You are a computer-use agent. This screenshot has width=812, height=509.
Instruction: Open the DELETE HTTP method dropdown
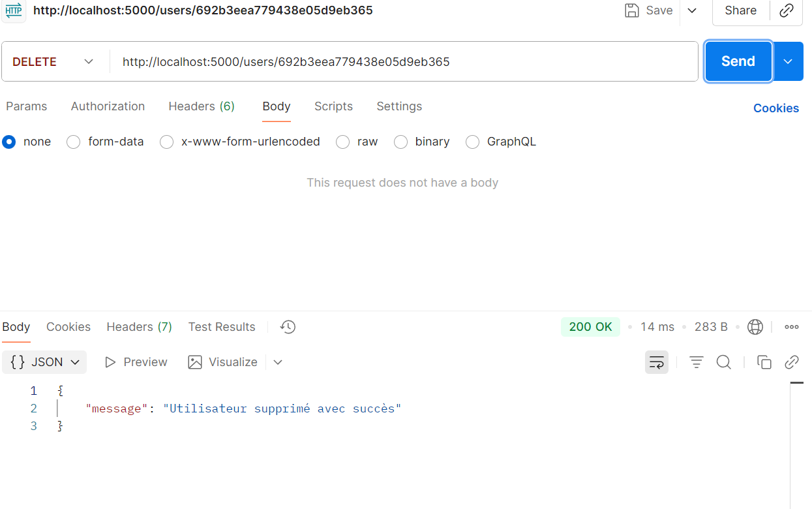pos(53,62)
